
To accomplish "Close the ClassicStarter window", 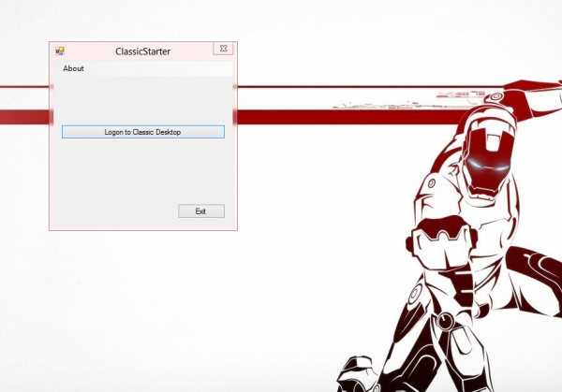I will pyautogui.click(x=223, y=49).
